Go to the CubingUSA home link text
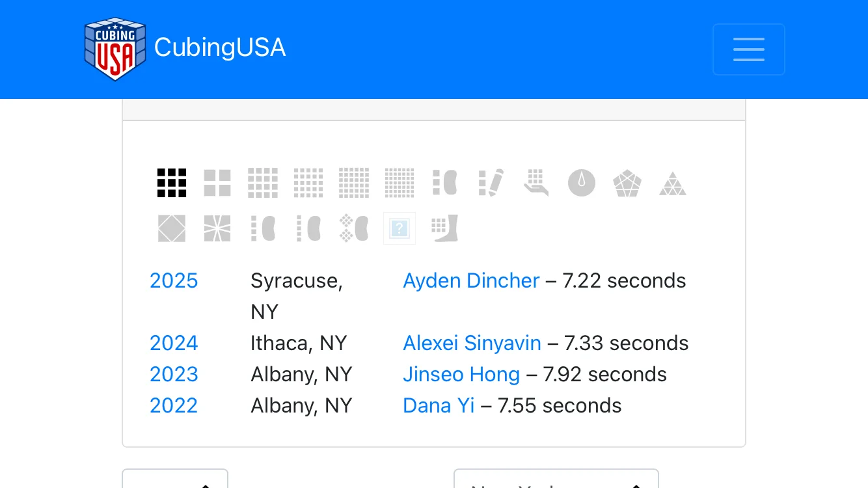 pyautogui.click(x=220, y=48)
